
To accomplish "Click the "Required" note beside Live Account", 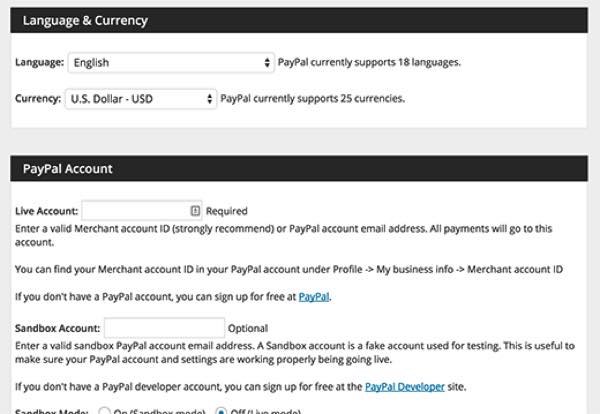I will tap(227, 212).
